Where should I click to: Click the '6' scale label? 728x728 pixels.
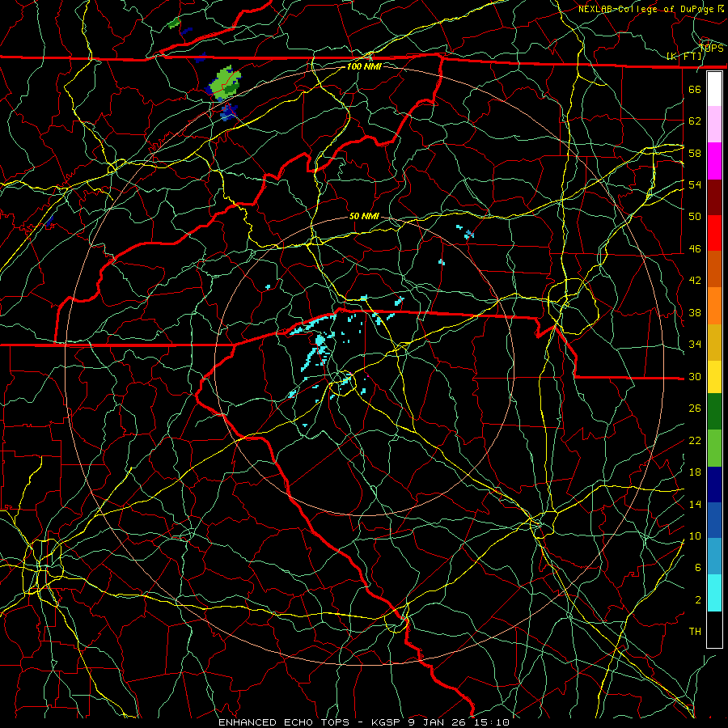click(x=698, y=568)
